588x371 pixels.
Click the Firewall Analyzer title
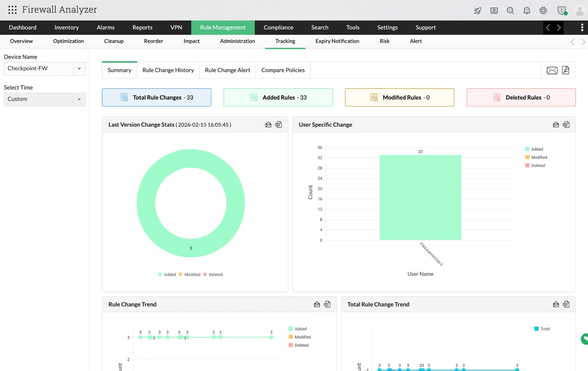pos(59,10)
